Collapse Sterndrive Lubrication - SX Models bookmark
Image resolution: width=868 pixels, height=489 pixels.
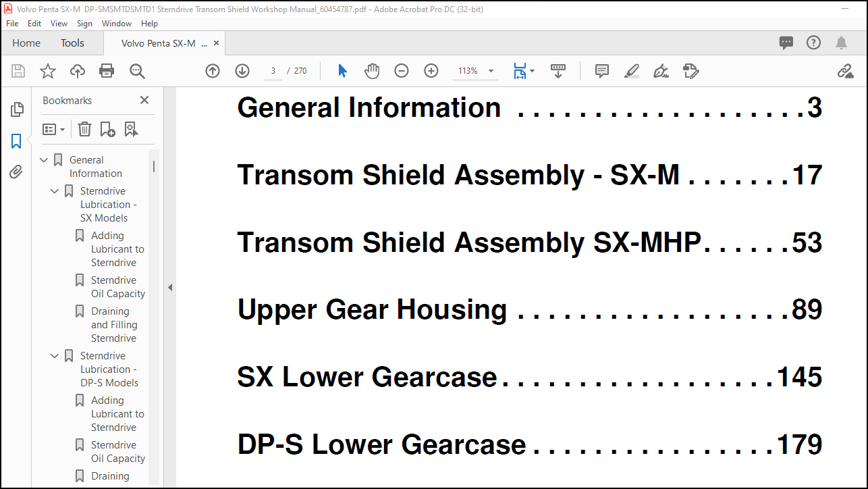tap(55, 191)
